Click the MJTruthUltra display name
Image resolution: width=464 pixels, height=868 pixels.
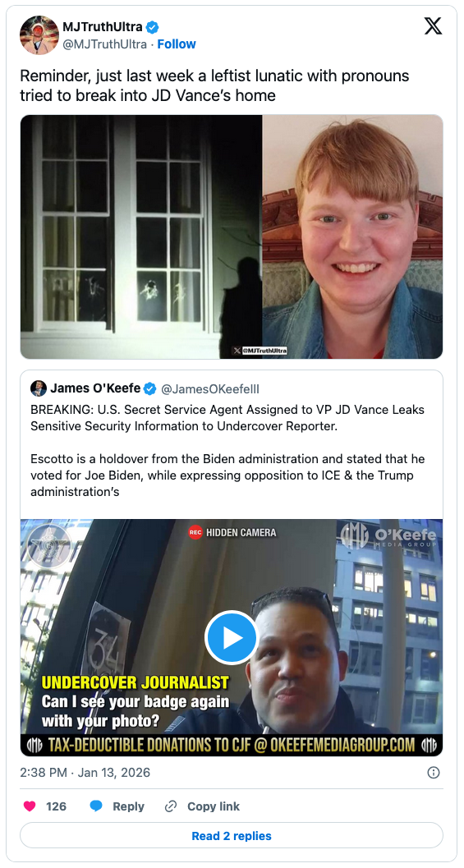[x=103, y=26]
